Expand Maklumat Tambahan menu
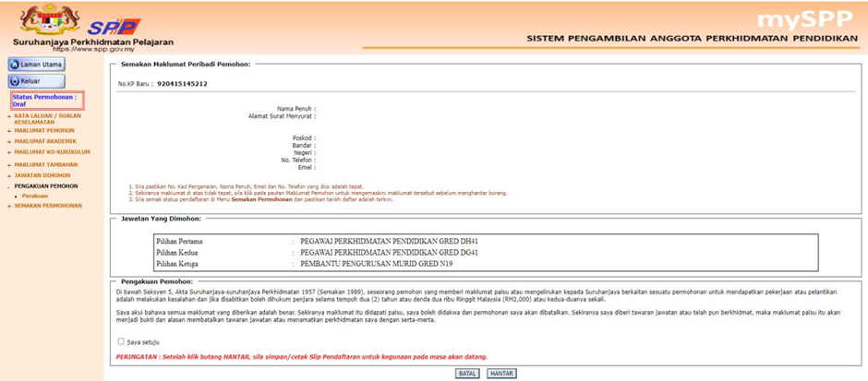The height and width of the screenshot is (381, 868). pos(45,164)
